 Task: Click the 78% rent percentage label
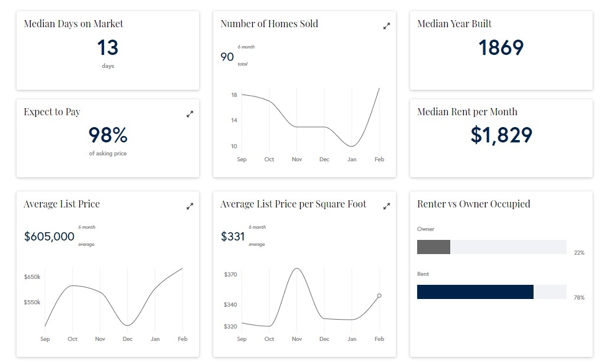[x=579, y=298]
